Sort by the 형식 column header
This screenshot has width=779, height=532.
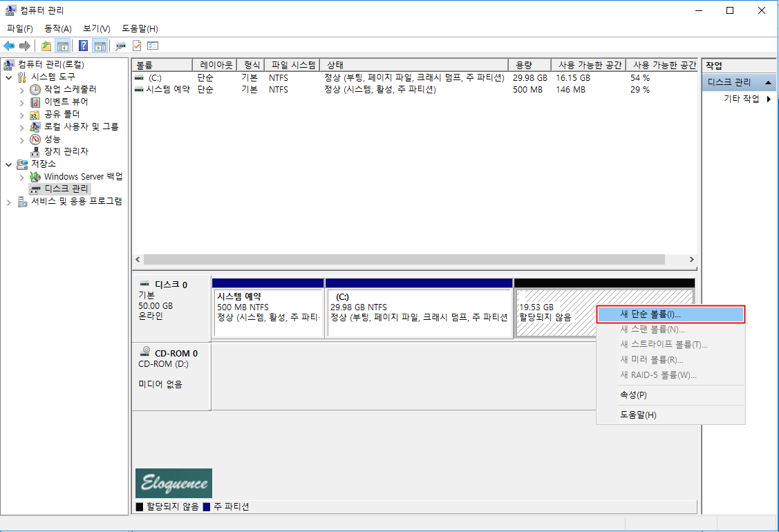click(250, 65)
